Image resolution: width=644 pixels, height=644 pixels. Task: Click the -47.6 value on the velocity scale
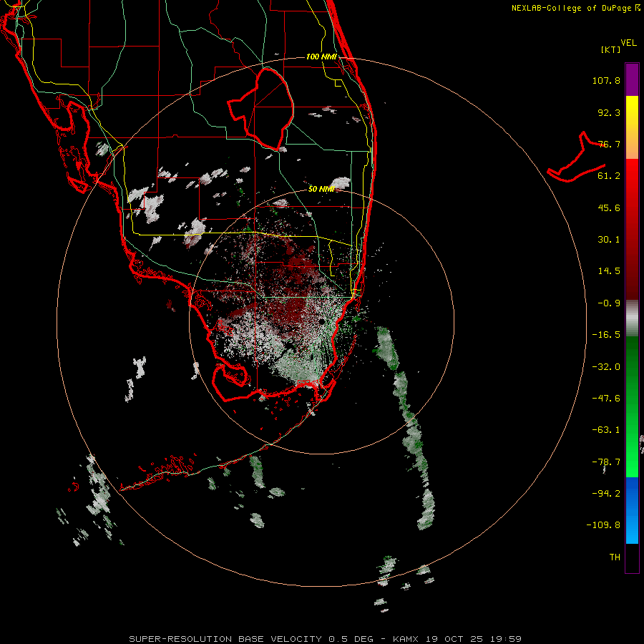[x=606, y=399]
